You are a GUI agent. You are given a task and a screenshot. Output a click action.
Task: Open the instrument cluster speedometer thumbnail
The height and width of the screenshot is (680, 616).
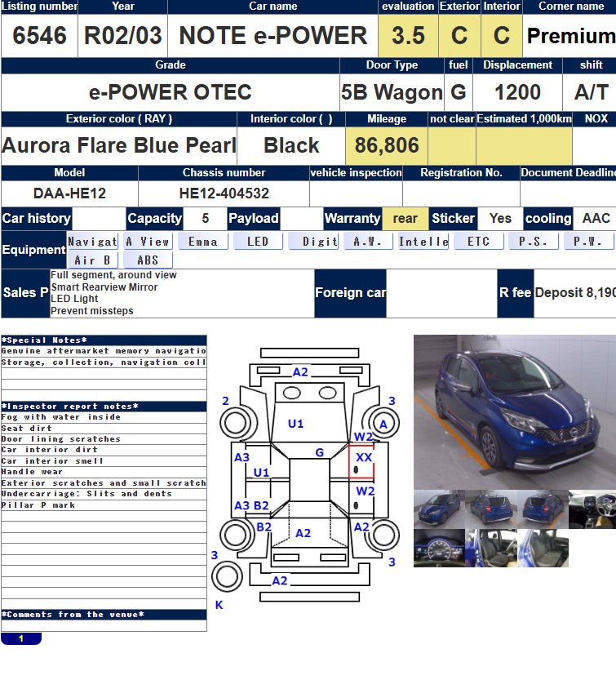click(439, 549)
